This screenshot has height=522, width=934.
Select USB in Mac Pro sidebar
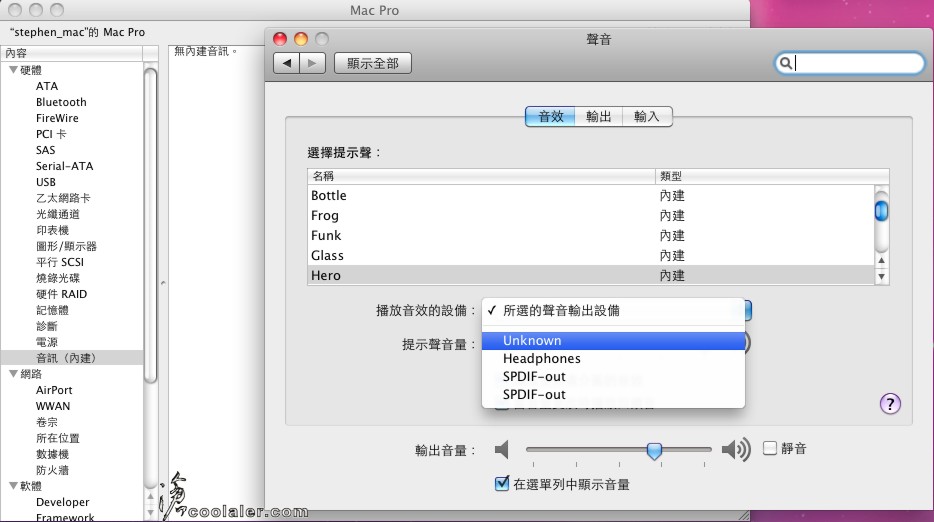pos(46,182)
